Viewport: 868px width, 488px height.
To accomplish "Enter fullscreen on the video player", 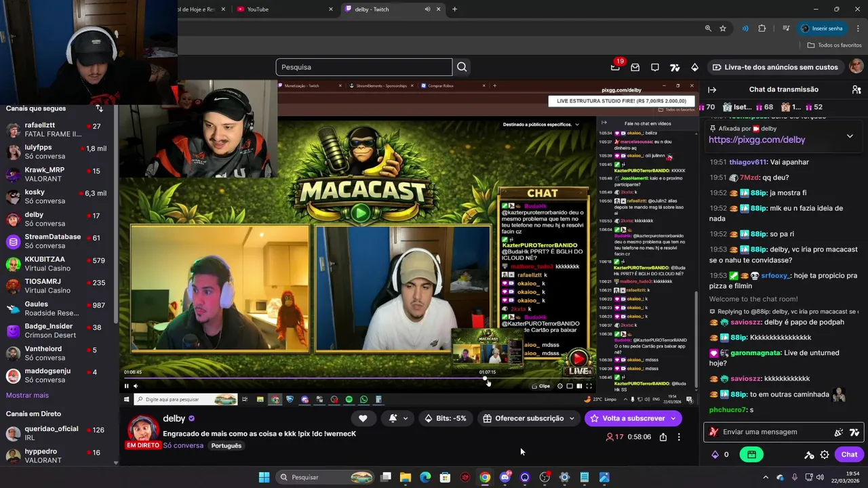I will (589, 386).
